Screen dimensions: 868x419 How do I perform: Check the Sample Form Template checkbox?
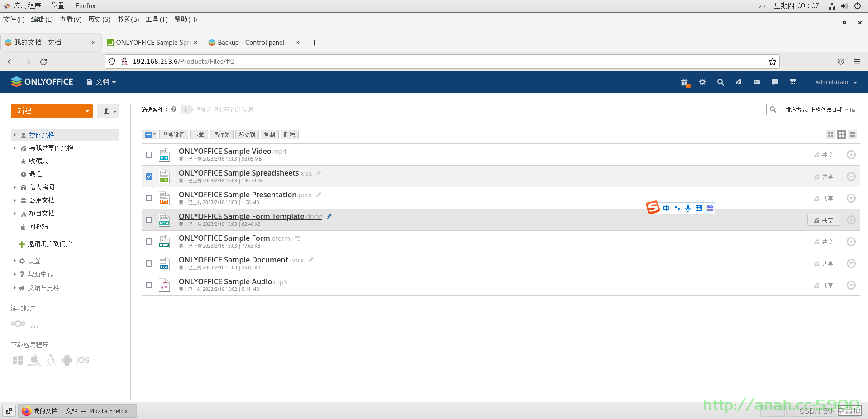[x=149, y=220]
